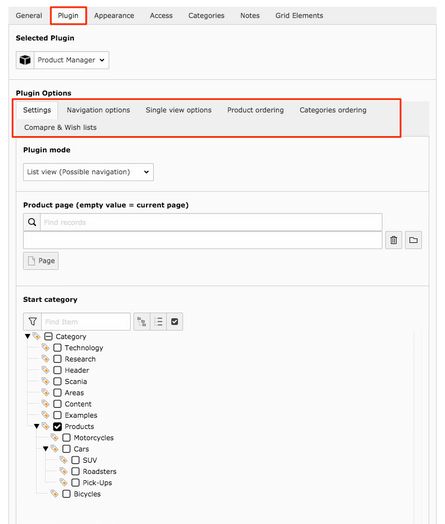
Task: Collapse the Products tree node arrow
Action: tap(36, 426)
